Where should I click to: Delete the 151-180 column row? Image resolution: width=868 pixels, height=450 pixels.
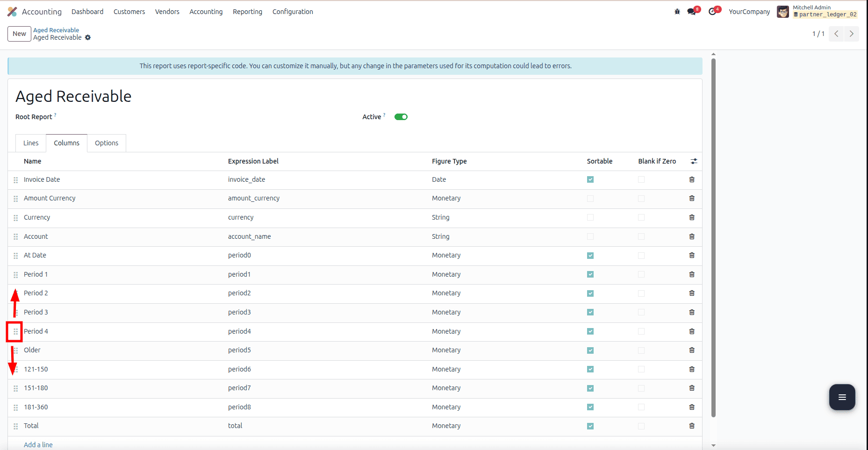pyautogui.click(x=692, y=388)
